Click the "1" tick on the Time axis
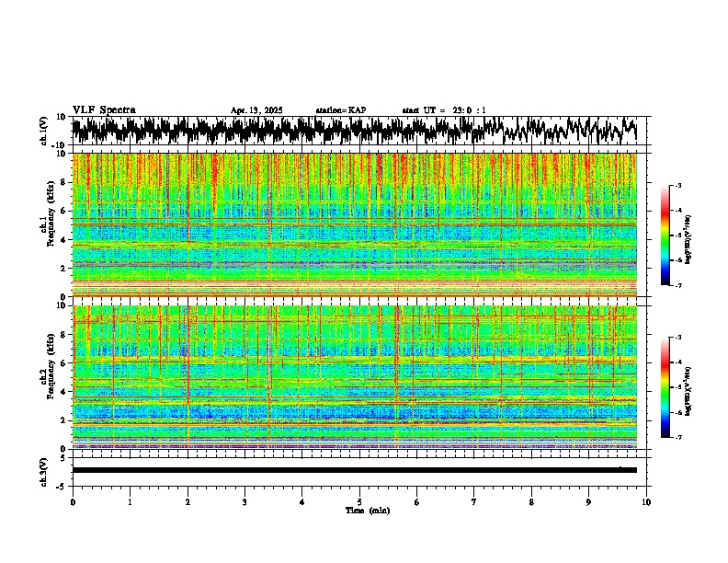 [x=130, y=502]
